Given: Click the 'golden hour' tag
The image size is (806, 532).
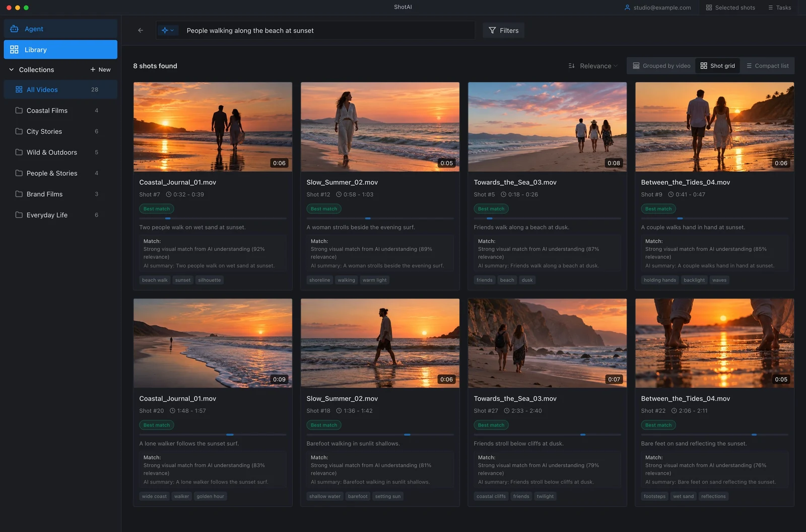Looking at the screenshot, I should [211, 496].
